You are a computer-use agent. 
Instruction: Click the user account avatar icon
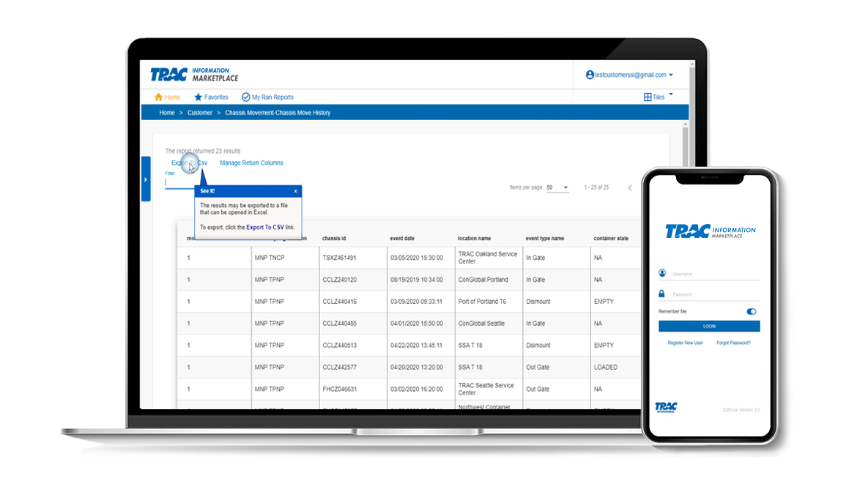(590, 75)
